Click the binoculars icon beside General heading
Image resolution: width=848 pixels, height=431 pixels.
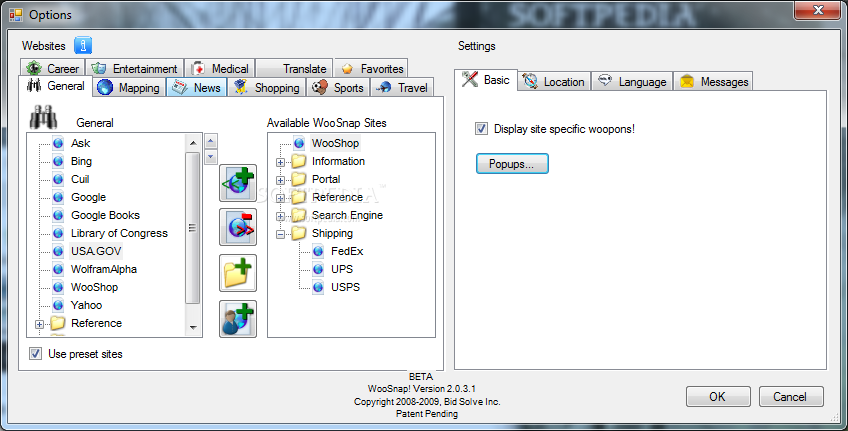[x=43, y=117]
